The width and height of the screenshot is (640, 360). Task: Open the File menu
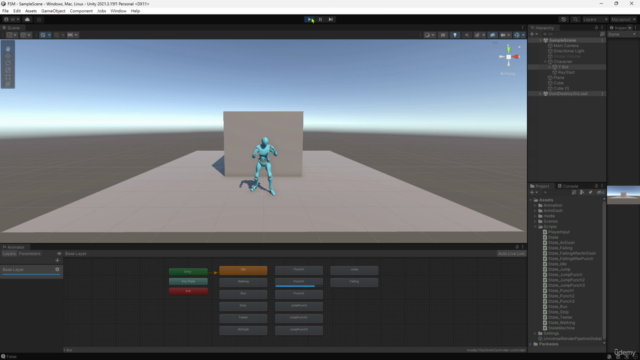pyautogui.click(x=5, y=11)
